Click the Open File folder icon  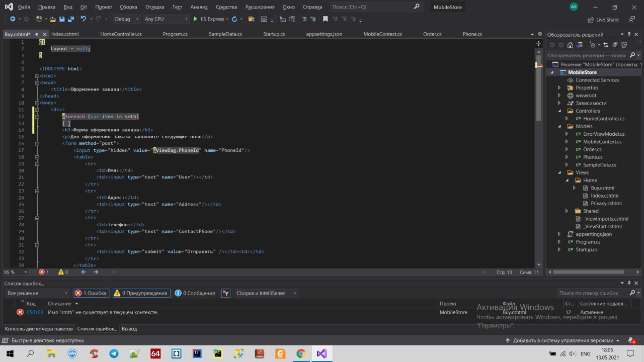pos(52,19)
